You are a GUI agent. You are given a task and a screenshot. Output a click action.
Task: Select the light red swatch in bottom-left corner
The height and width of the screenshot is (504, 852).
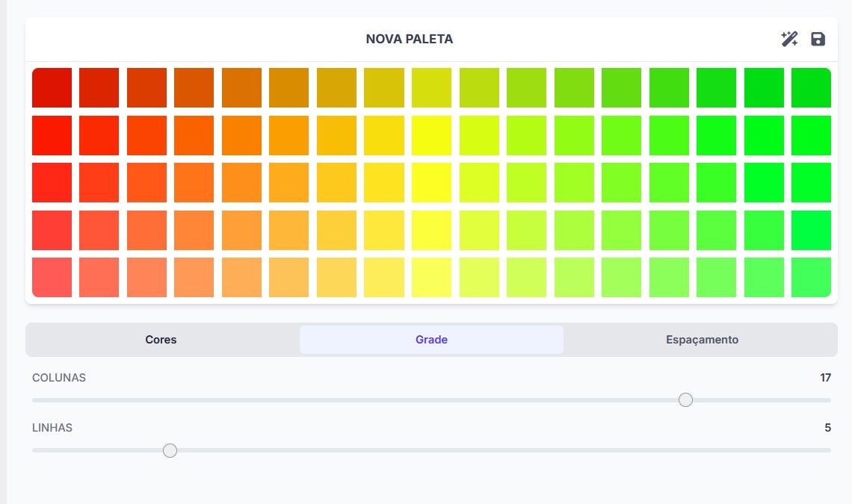pos(52,278)
